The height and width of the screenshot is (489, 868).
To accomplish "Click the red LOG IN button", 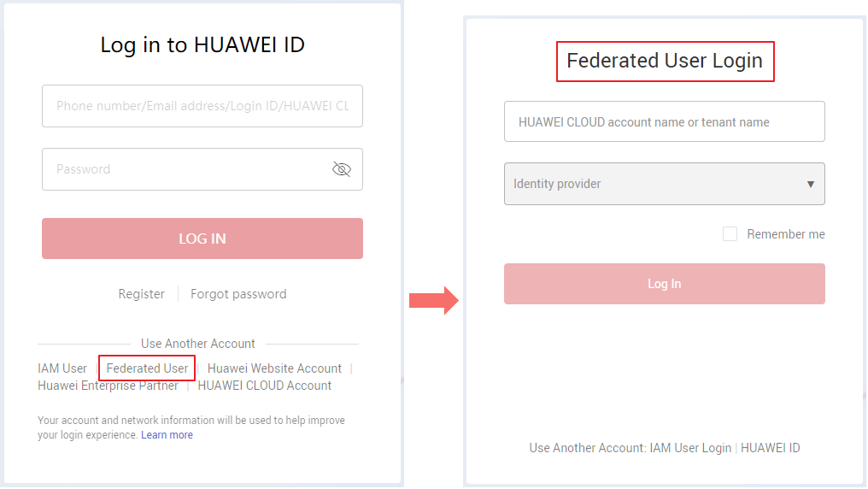I will [202, 239].
